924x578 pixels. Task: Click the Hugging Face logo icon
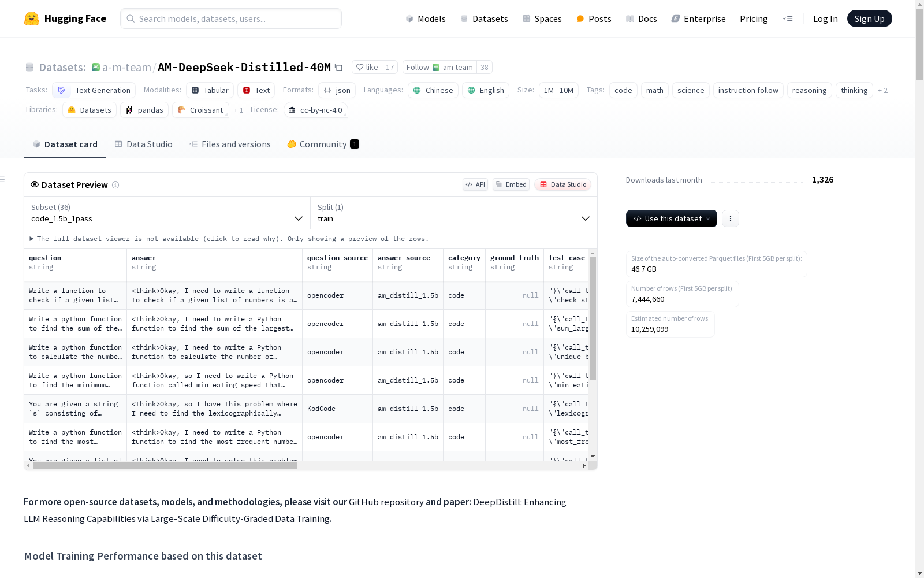(32, 18)
